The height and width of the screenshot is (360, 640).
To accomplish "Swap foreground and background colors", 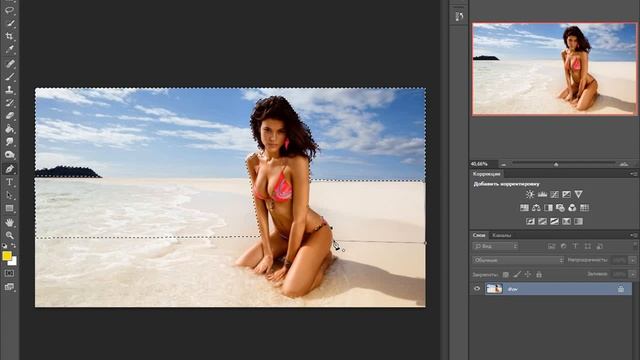I will coord(14,245).
